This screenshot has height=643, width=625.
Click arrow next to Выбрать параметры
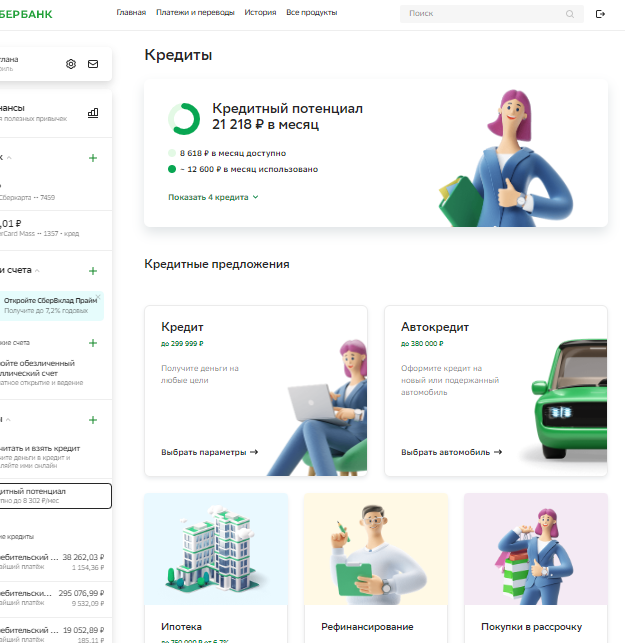254,452
